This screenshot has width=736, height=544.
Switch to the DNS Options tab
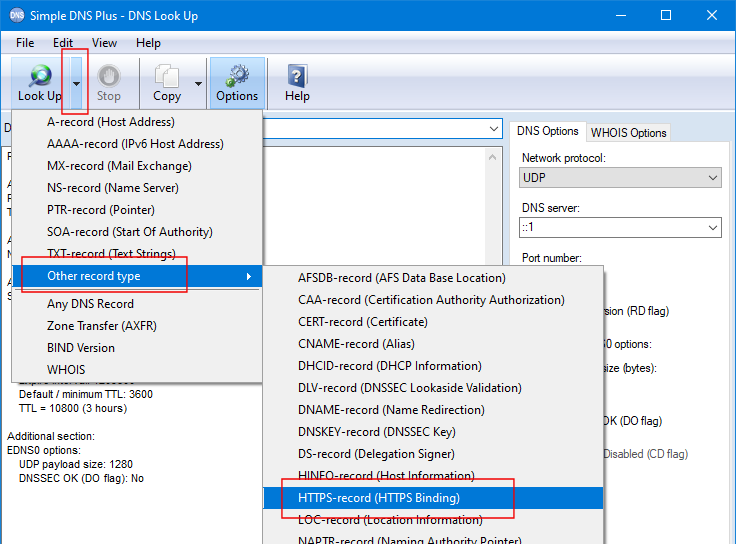pos(547,131)
